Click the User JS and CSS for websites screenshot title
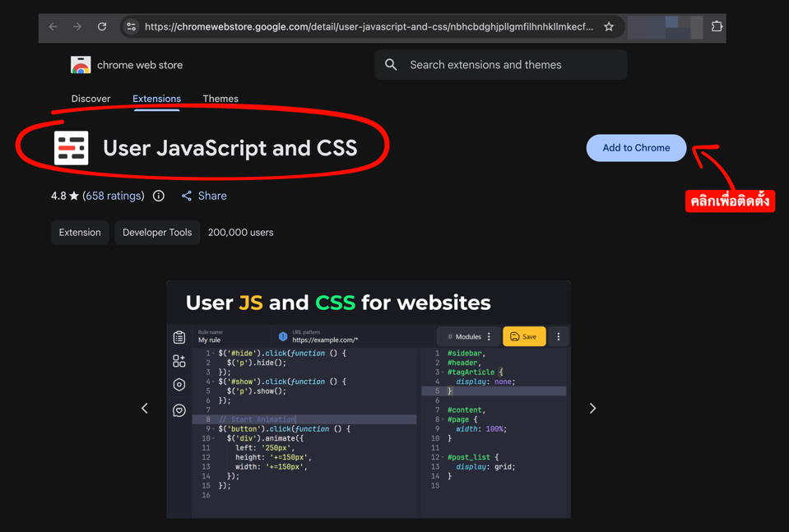The height and width of the screenshot is (532, 789). pyautogui.click(x=338, y=303)
